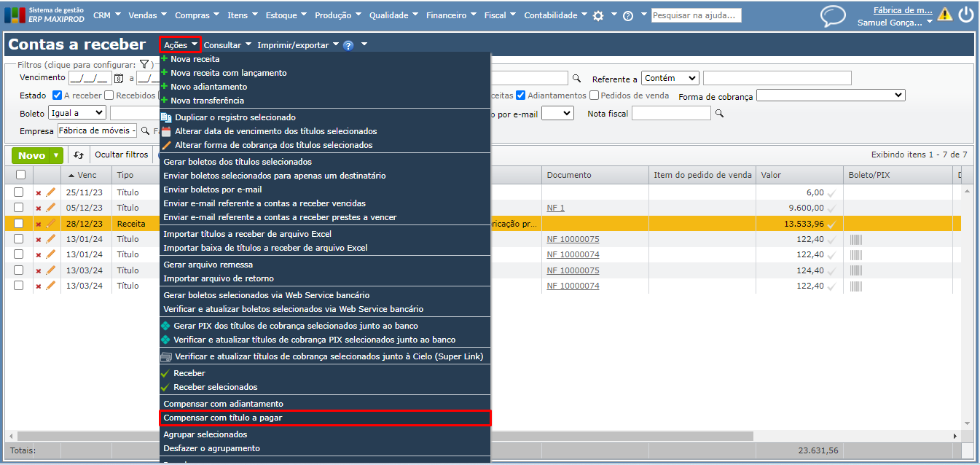The width and height of the screenshot is (980, 465).
Task: Click the power logout icon
Action: (965, 15)
